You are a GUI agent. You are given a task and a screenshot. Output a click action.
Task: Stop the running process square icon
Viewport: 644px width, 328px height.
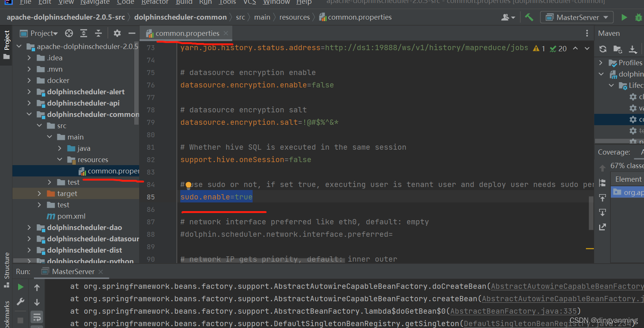(x=20, y=320)
